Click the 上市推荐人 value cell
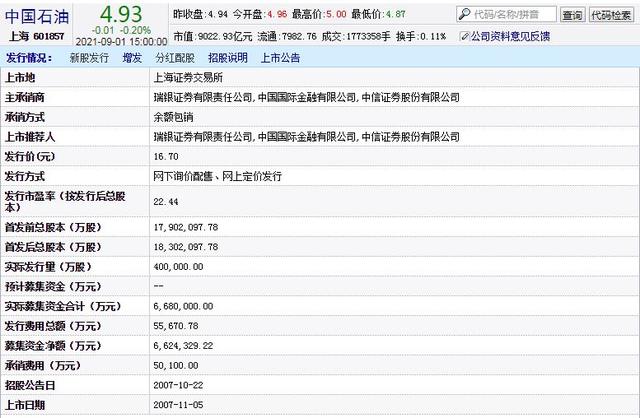 tap(307, 137)
